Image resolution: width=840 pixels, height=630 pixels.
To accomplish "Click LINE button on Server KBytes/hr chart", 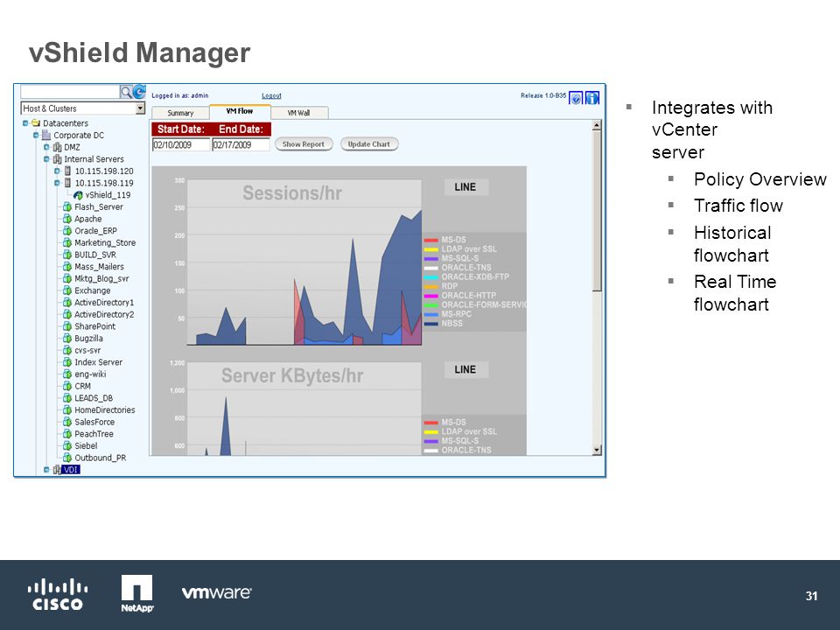I will (465, 369).
